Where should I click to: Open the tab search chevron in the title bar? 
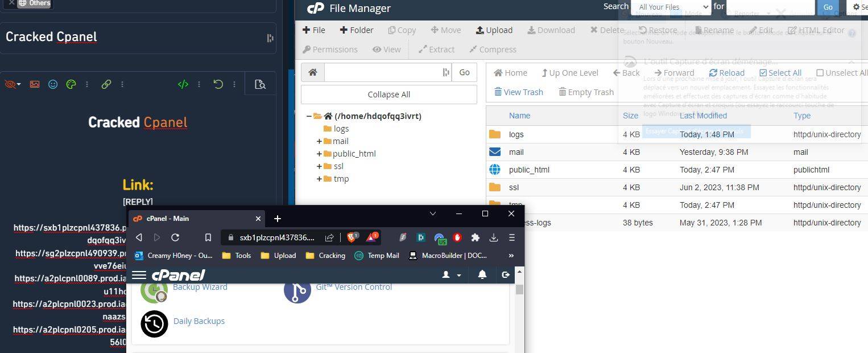tap(433, 214)
